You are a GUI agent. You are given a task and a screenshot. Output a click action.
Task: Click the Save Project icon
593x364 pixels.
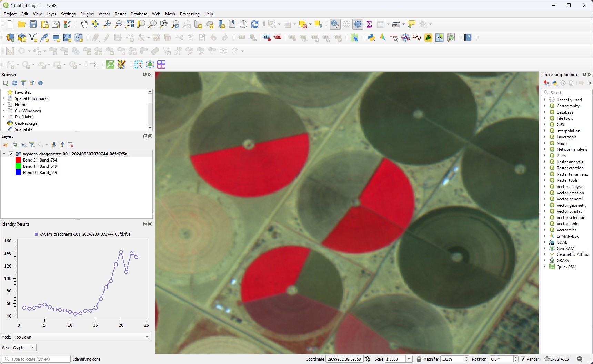click(33, 24)
